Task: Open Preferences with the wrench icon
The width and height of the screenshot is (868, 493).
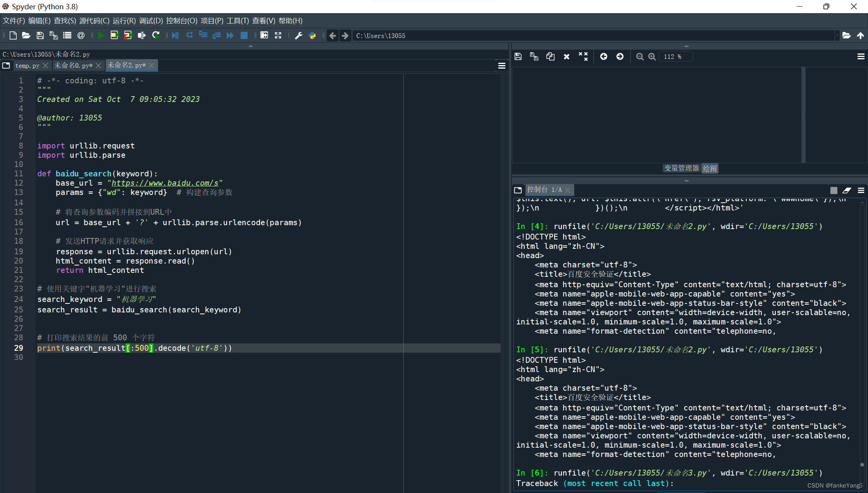Action: click(298, 36)
